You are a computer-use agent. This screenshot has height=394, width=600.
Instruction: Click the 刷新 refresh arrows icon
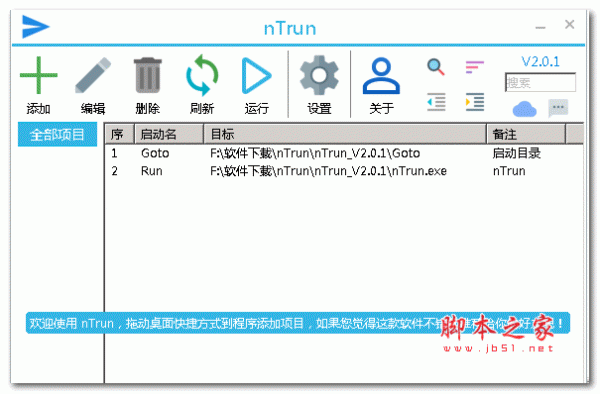(x=202, y=75)
